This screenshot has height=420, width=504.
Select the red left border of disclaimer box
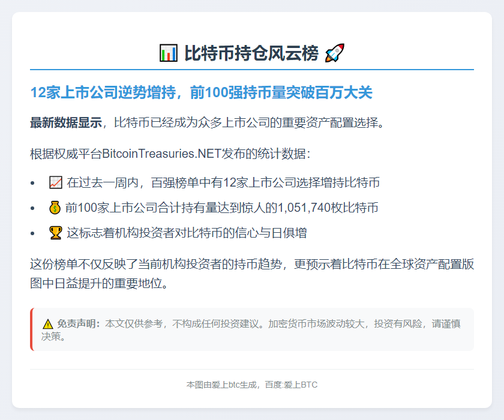(31, 329)
